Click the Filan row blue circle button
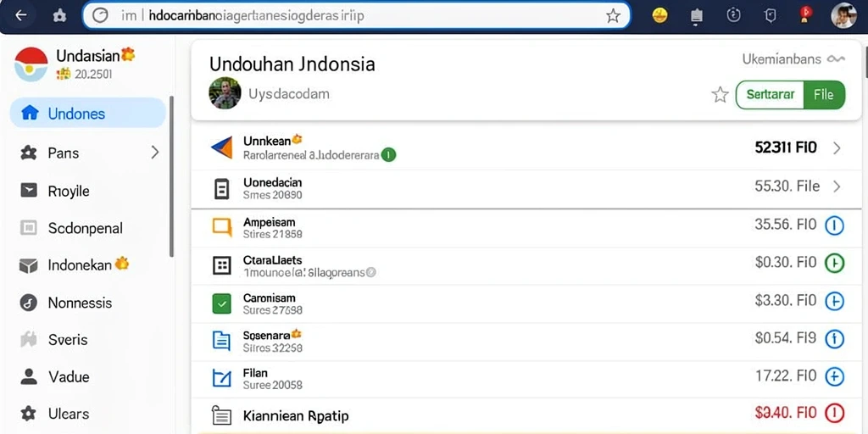Viewport: 868px width, 434px height. pos(834,377)
